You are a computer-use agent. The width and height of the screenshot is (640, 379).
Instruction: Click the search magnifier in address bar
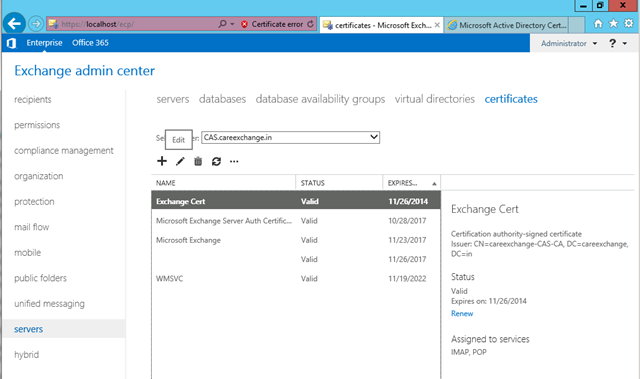click(222, 24)
